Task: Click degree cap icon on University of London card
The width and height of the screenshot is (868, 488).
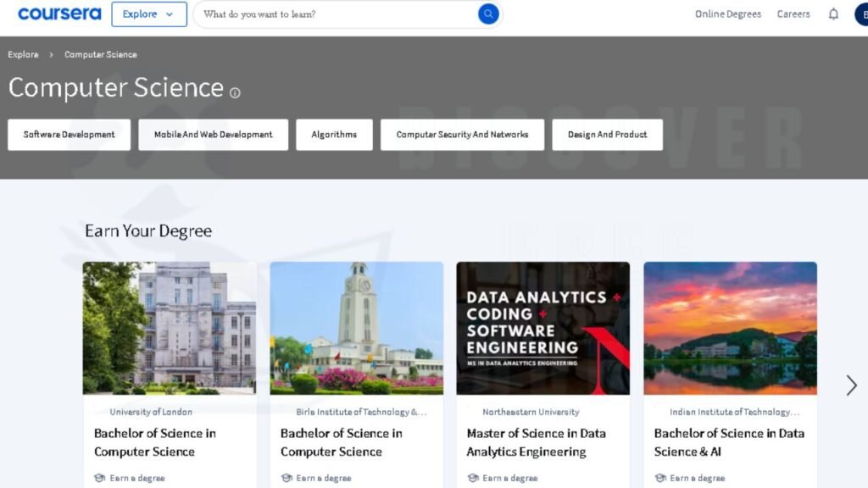Action: pyautogui.click(x=100, y=478)
